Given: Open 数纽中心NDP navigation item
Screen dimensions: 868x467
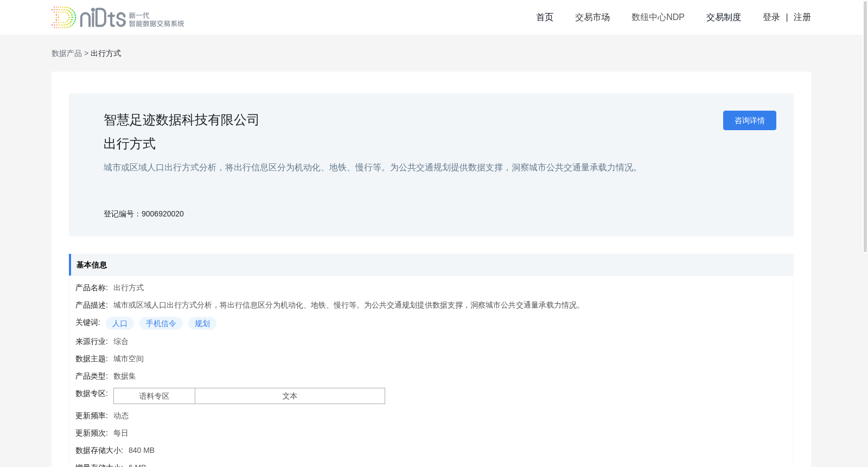Looking at the screenshot, I should [658, 17].
